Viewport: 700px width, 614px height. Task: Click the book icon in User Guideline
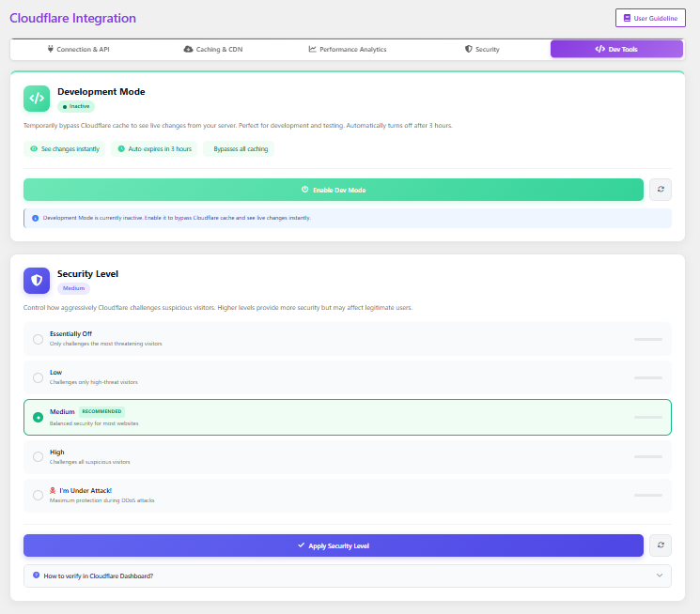(x=627, y=18)
